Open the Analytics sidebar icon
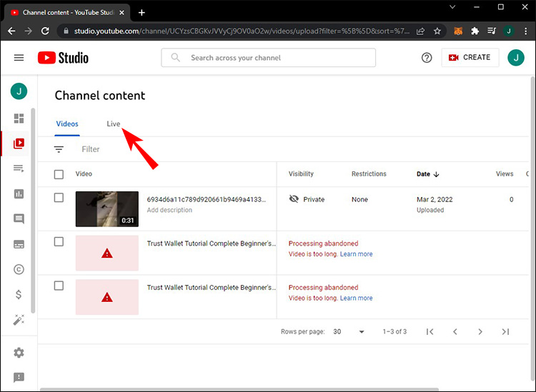 [x=19, y=194]
